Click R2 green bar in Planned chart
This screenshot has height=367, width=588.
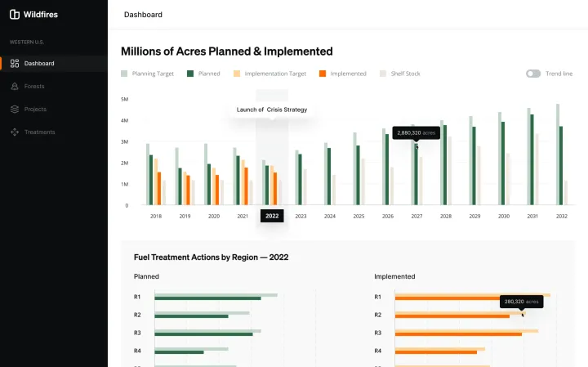[191, 316]
